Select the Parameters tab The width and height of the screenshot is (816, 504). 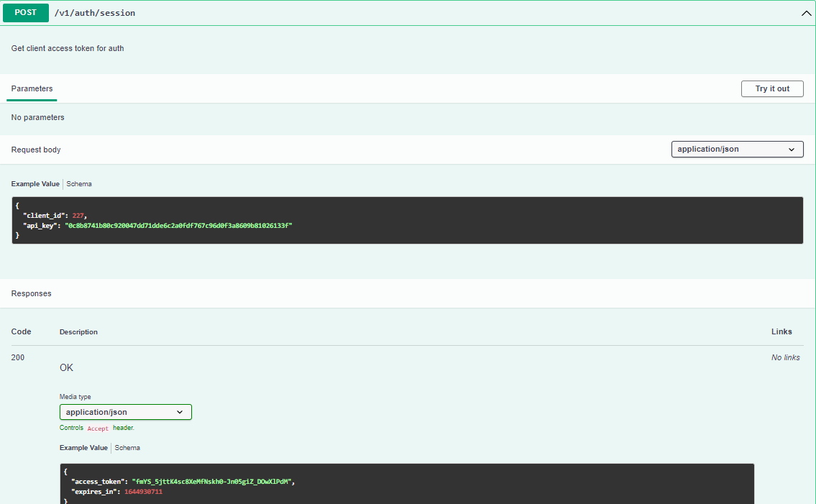32,89
